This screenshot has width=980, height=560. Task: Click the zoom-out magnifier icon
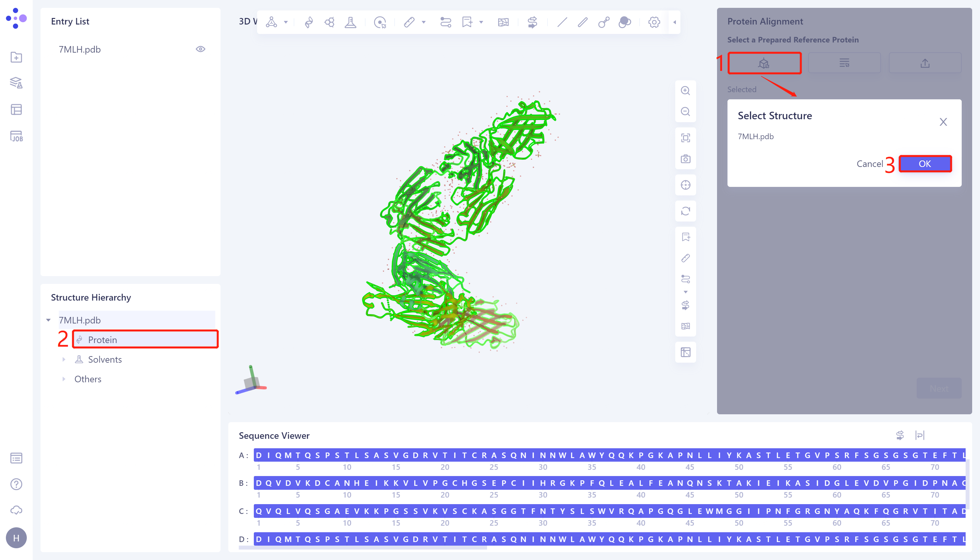[x=685, y=111]
